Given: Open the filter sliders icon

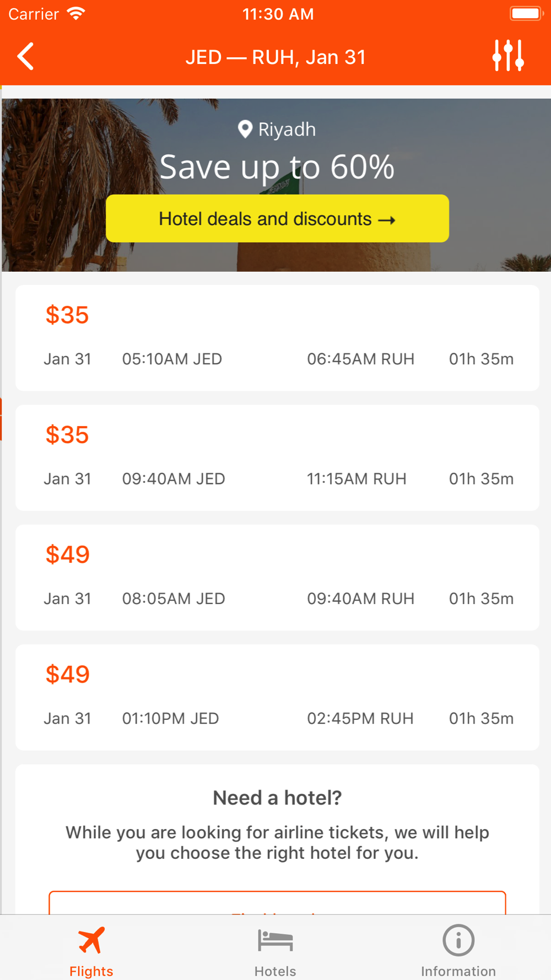Looking at the screenshot, I should pos(508,56).
